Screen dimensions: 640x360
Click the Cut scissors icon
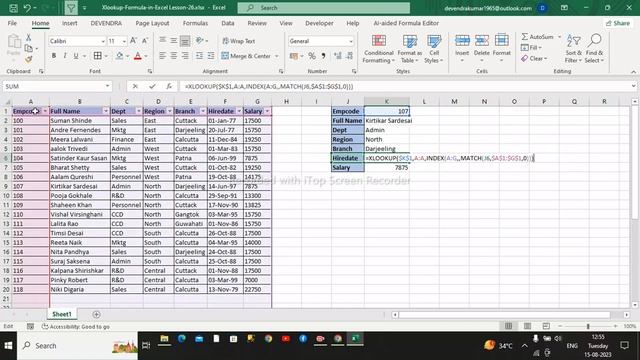(x=29, y=38)
